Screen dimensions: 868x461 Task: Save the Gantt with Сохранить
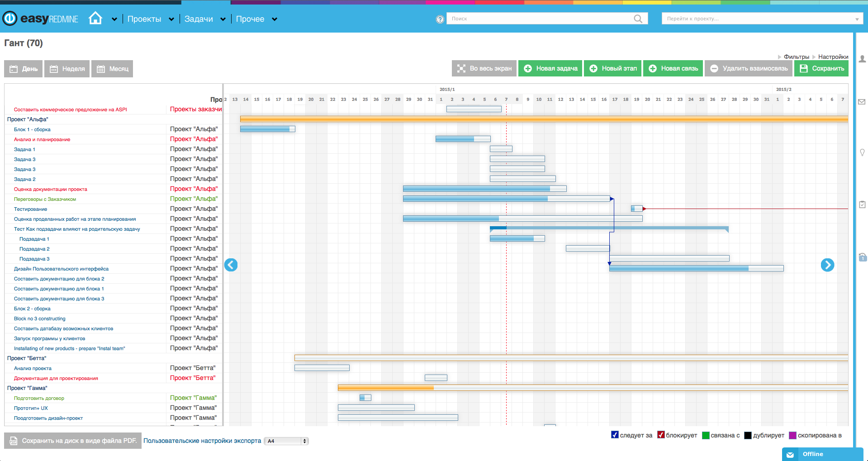[821, 68]
